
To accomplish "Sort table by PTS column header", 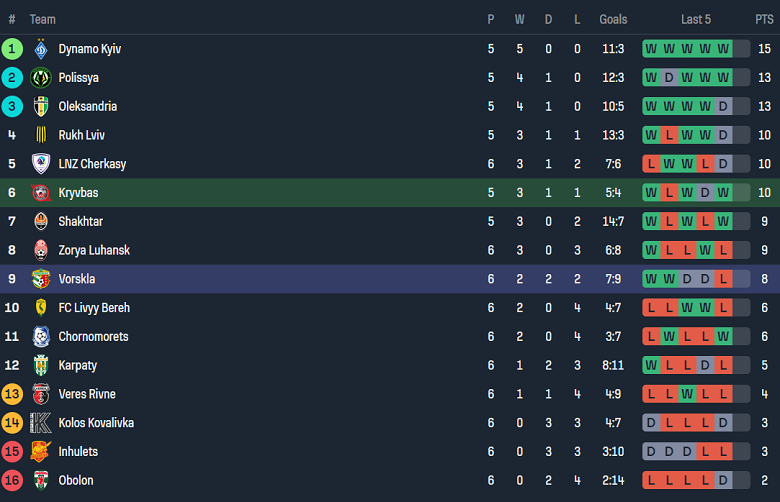I will pyautogui.click(x=764, y=19).
